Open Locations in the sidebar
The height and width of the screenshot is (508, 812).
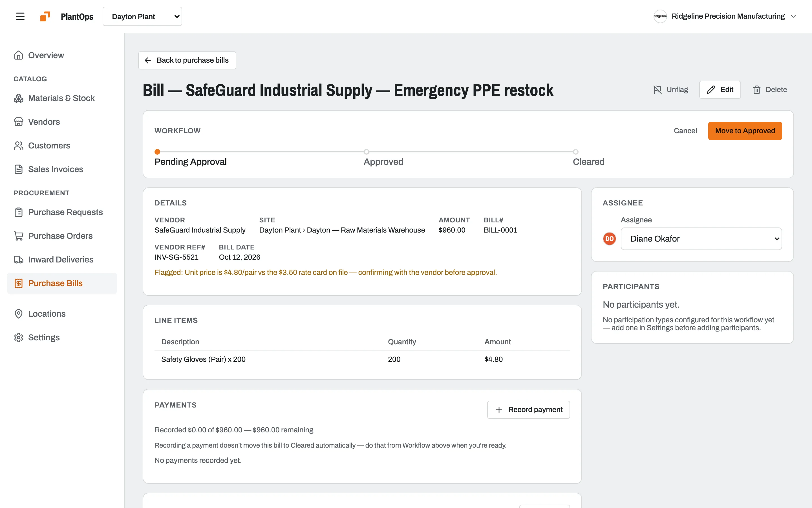click(x=62, y=314)
